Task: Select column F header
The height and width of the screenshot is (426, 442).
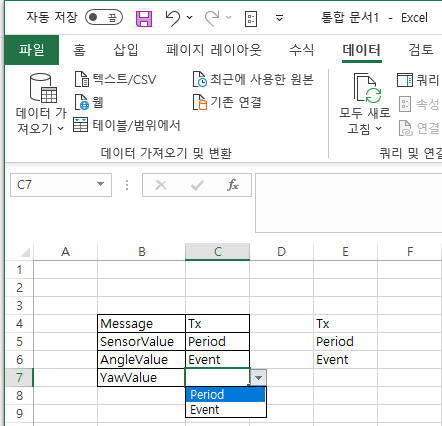Action: point(410,252)
